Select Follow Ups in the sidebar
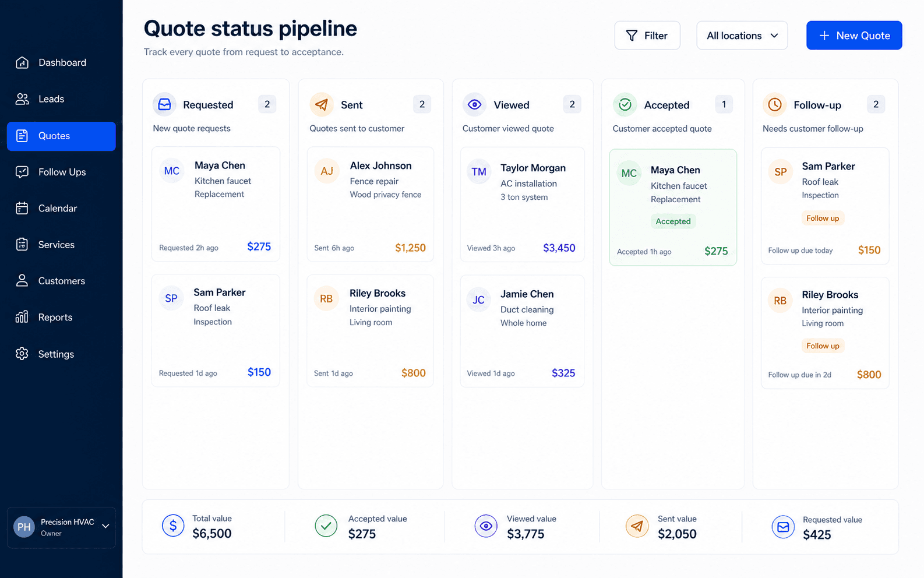This screenshot has height=578, width=924. 61,172
